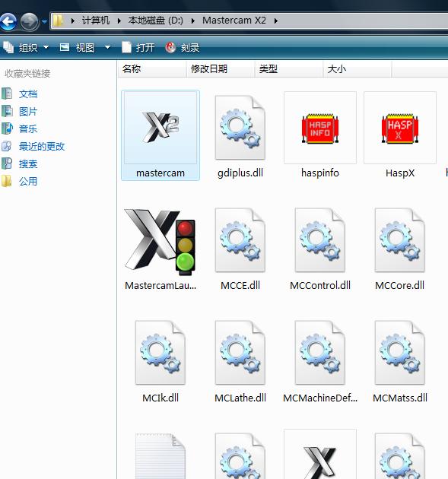Select the gdiplus.dll file icon

(x=240, y=128)
